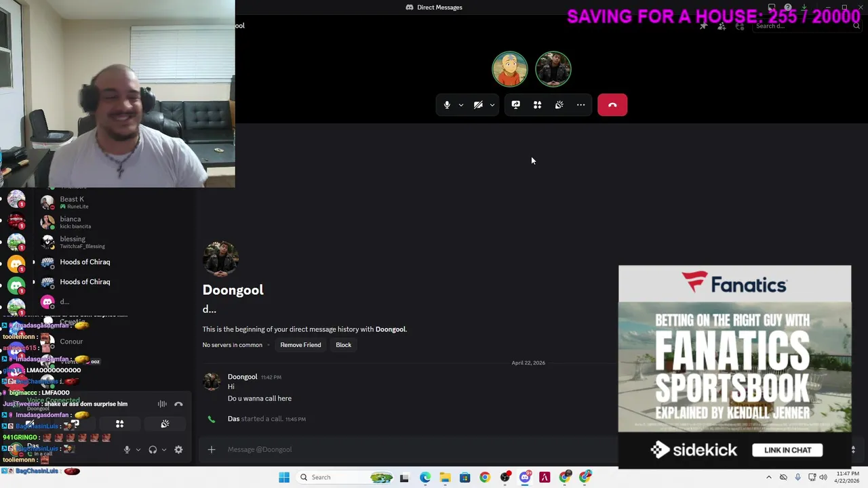
Task: Open Doongool's large profile picture
Action: tap(220, 258)
